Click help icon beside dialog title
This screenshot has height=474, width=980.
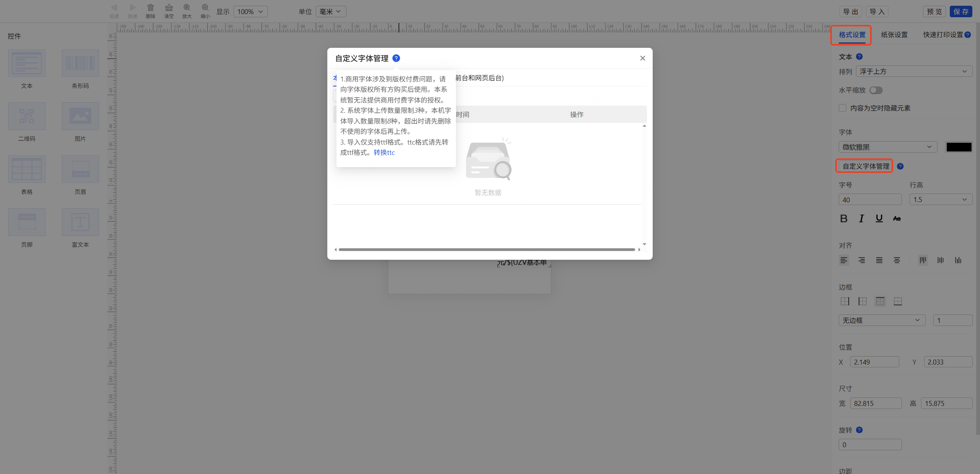click(396, 58)
